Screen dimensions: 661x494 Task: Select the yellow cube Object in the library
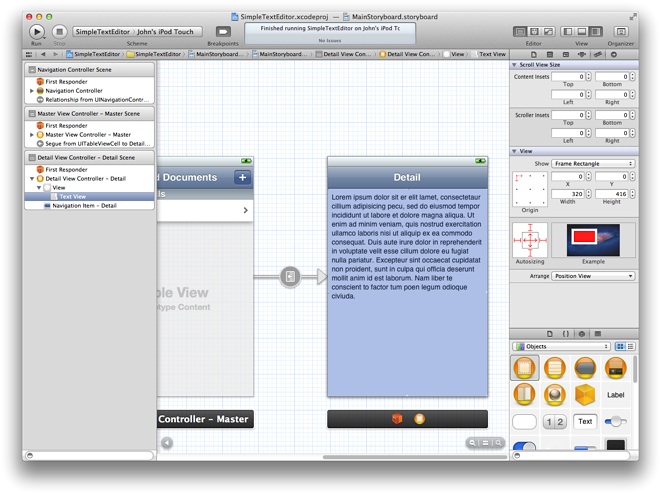[585, 394]
